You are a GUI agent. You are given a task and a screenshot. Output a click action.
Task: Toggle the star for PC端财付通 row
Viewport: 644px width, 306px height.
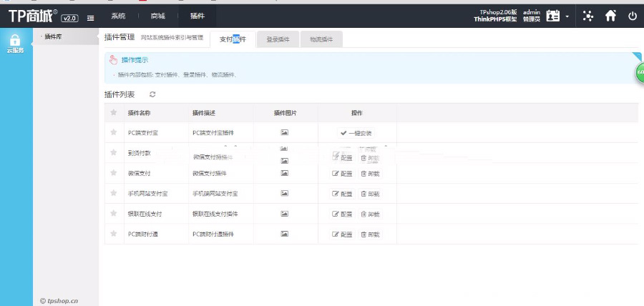coord(113,234)
